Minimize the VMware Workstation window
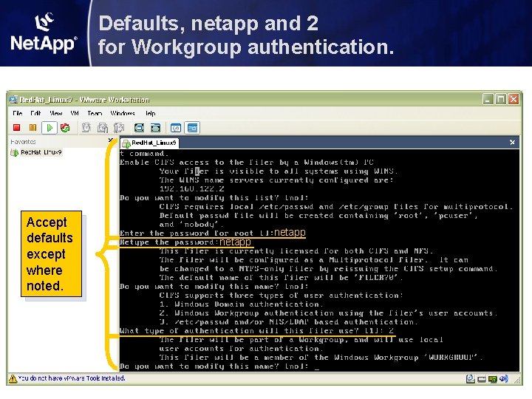 488,100
